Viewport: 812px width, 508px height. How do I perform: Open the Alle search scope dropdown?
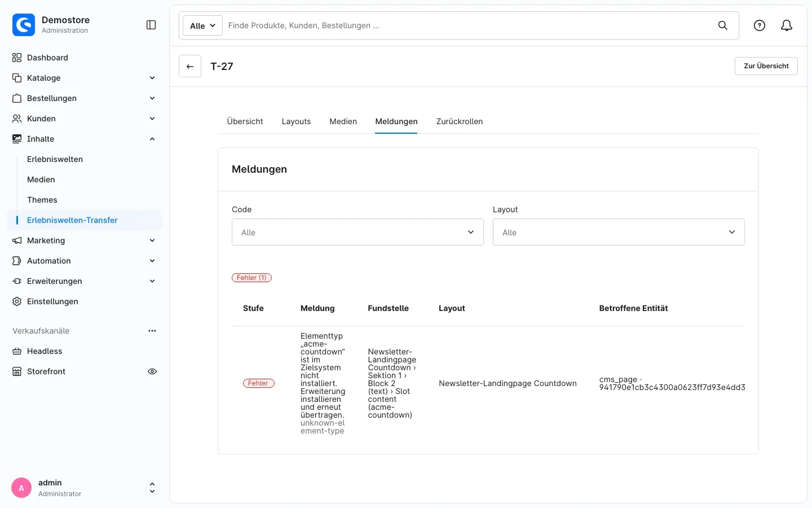202,25
